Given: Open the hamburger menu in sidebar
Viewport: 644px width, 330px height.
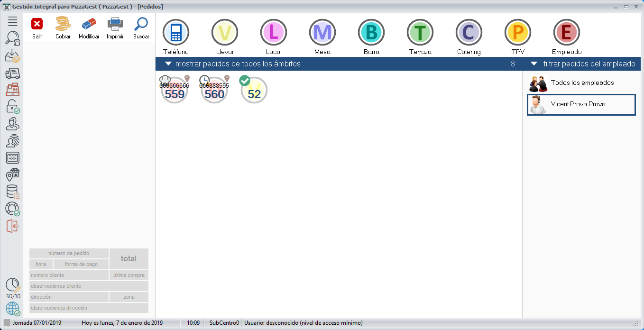Looking at the screenshot, I should [13, 21].
